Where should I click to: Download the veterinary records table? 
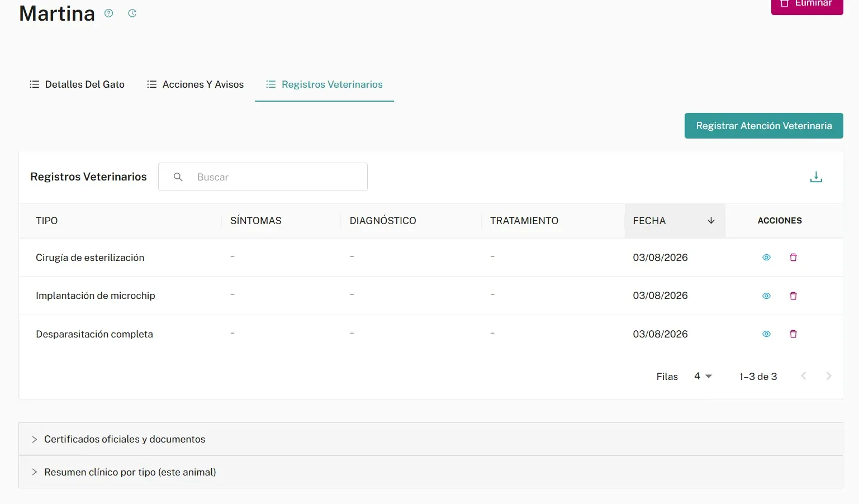(x=816, y=177)
